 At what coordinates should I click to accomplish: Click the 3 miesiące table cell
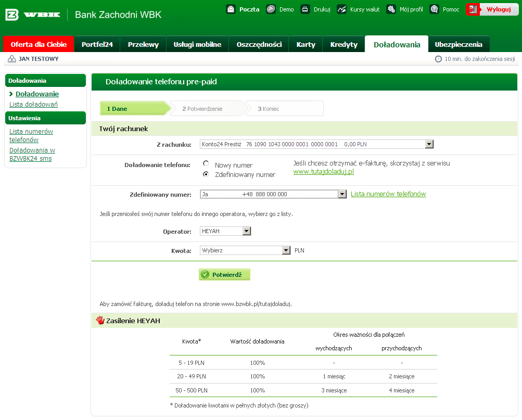point(334,390)
